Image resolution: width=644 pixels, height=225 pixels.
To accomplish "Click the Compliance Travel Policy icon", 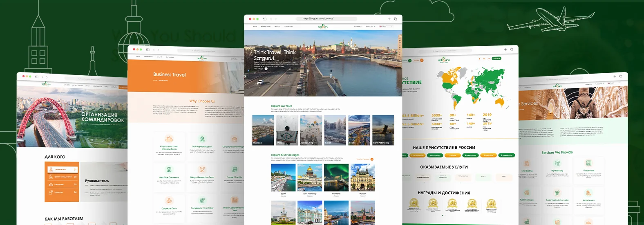I will pyautogui.click(x=202, y=200).
